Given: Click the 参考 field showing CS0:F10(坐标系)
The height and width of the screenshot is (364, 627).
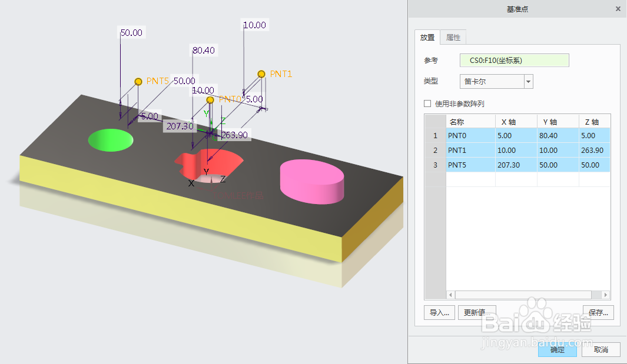Looking at the screenshot, I should coord(514,61).
